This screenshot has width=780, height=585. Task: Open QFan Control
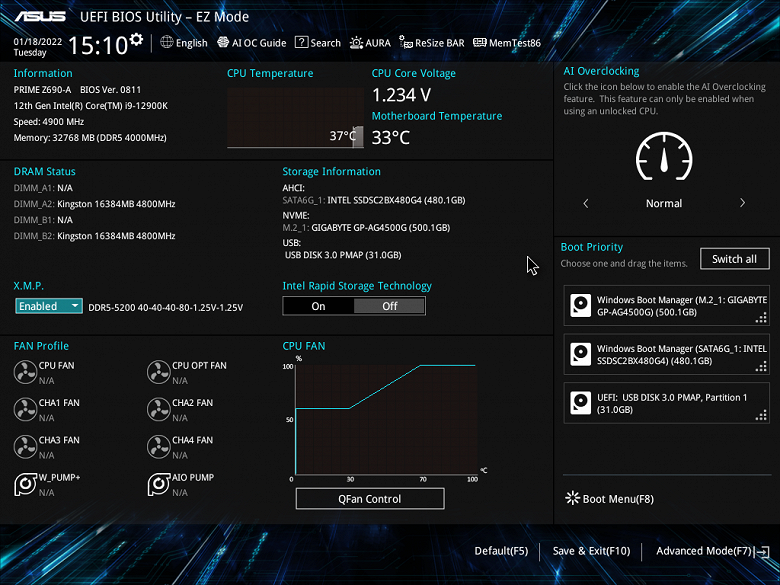[370, 499]
